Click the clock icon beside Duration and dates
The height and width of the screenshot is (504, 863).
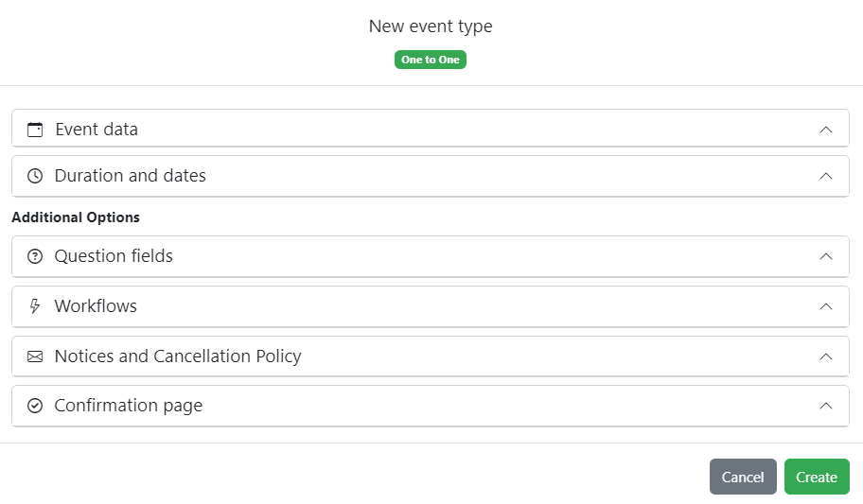point(35,176)
